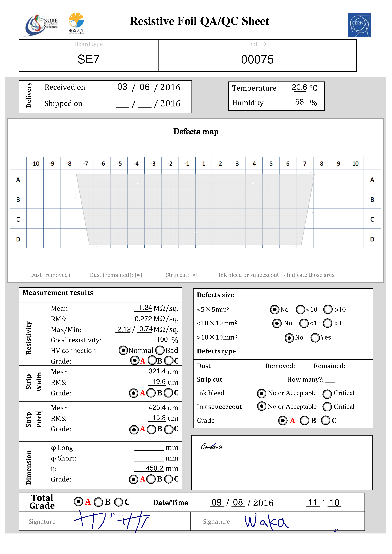Click Strip Pitch Mean value 425.4
392x554 pixels.
(157, 408)
